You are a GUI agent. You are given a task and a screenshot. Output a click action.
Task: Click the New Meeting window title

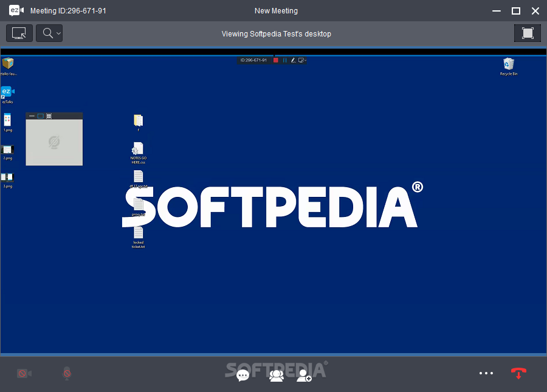point(276,11)
